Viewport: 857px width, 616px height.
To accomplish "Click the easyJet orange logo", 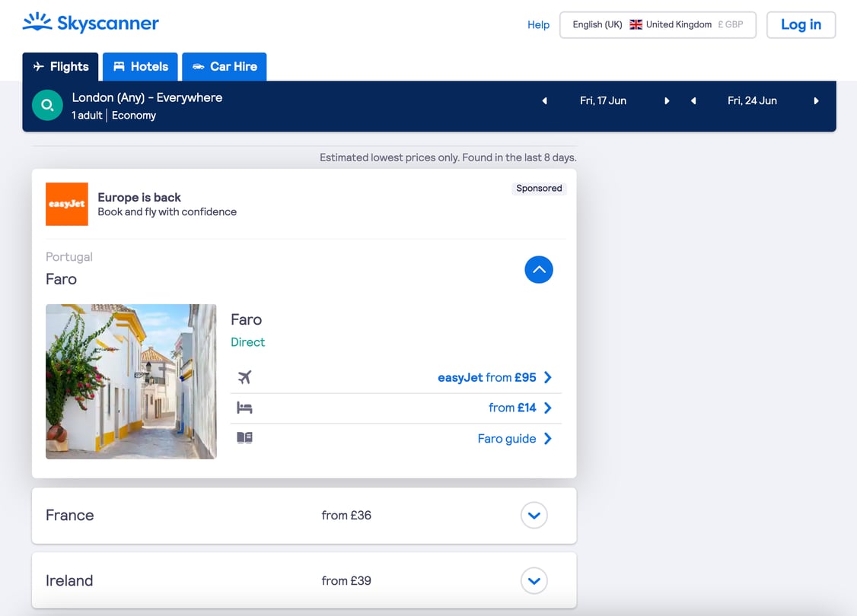I will [67, 205].
